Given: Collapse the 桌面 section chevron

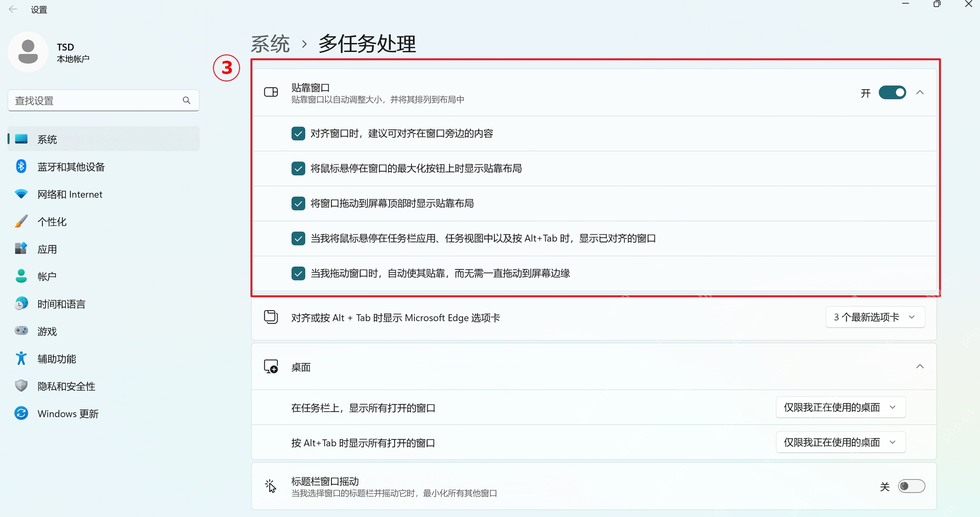Looking at the screenshot, I should click(x=920, y=366).
